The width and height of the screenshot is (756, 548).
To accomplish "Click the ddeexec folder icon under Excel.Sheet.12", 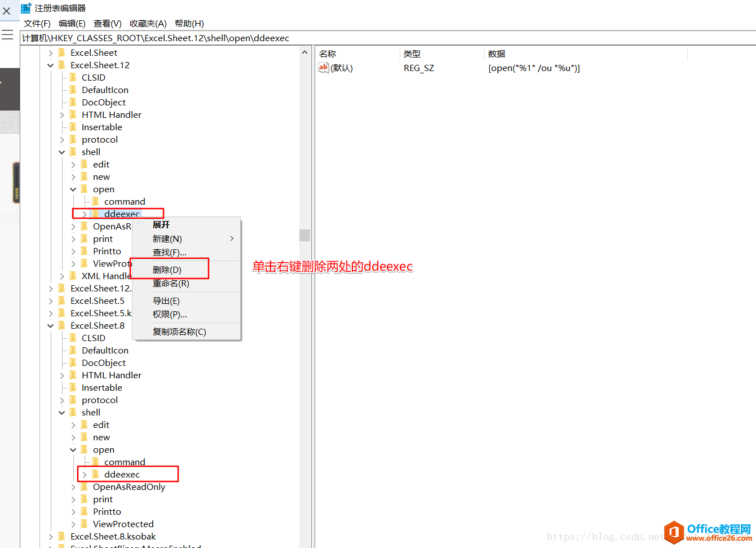I will pyautogui.click(x=95, y=214).
